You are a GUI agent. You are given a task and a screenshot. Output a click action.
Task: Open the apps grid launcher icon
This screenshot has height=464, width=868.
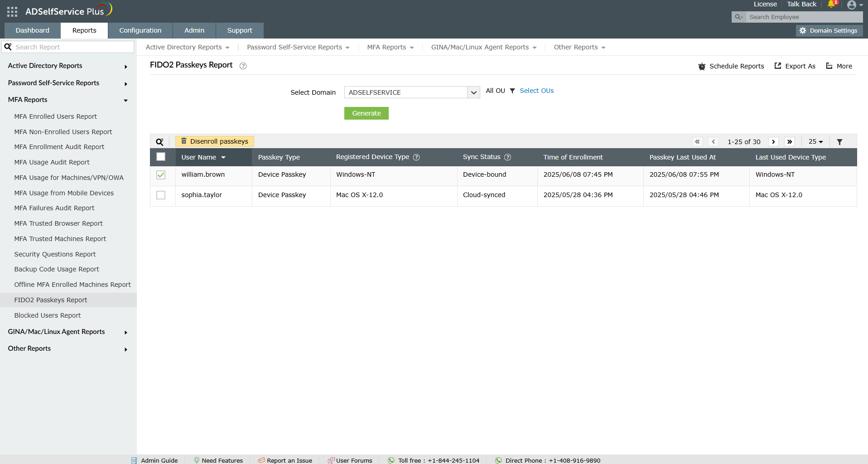(12, 12)
